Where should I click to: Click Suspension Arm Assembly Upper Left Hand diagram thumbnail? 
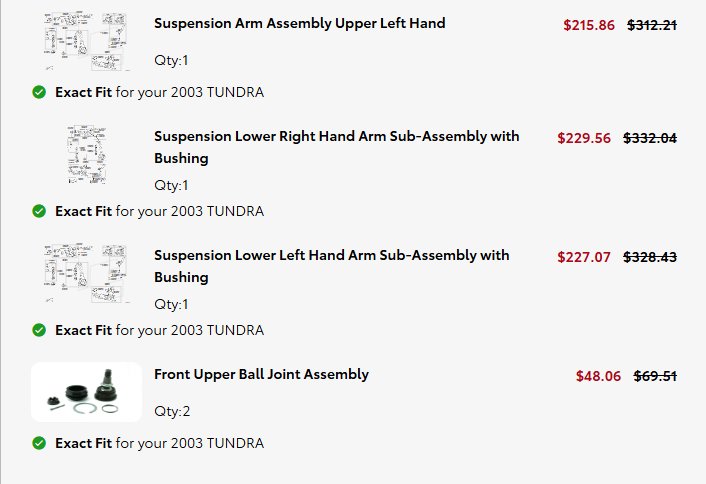[86, 41]
